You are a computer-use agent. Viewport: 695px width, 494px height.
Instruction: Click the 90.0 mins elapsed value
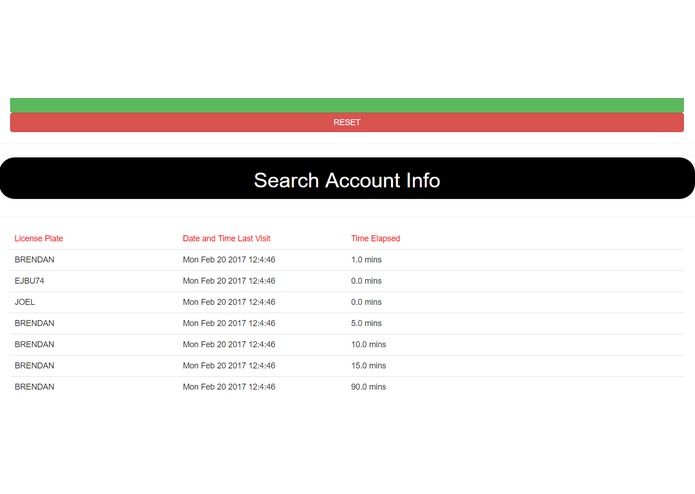(x=368, y=387)
